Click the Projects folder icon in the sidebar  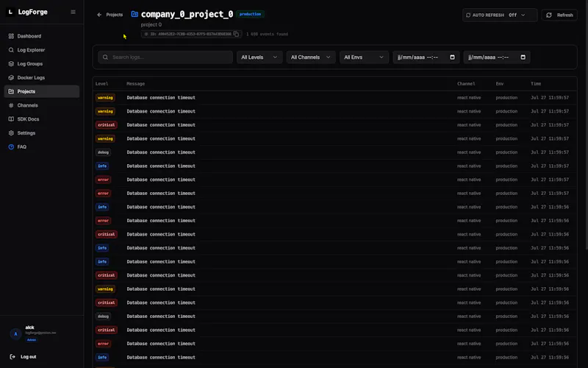click(x=11, y=91)
